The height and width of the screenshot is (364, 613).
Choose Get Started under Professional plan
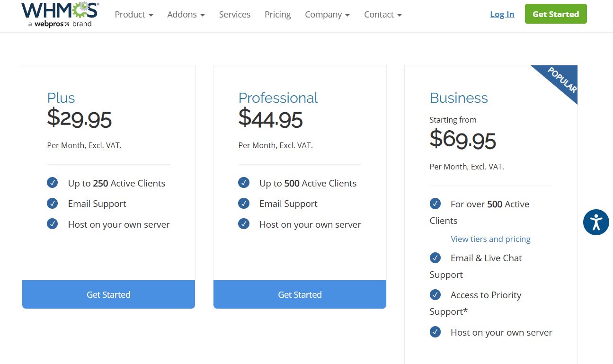[x=300, y=294]
